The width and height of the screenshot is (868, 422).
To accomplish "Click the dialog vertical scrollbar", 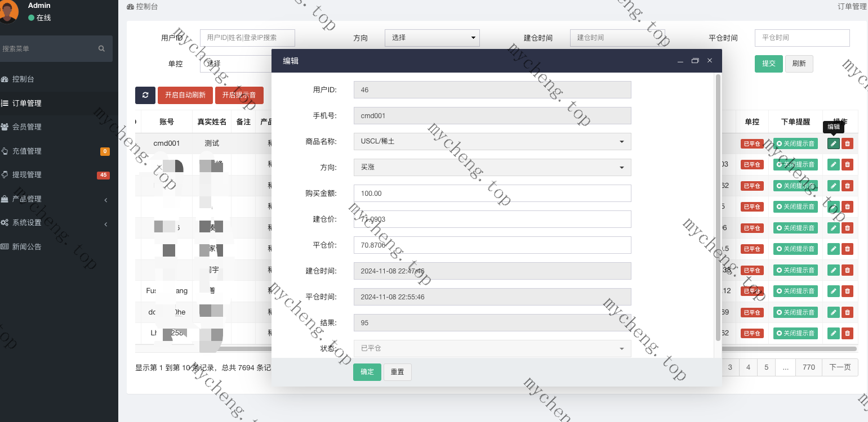I will [718, 208].
